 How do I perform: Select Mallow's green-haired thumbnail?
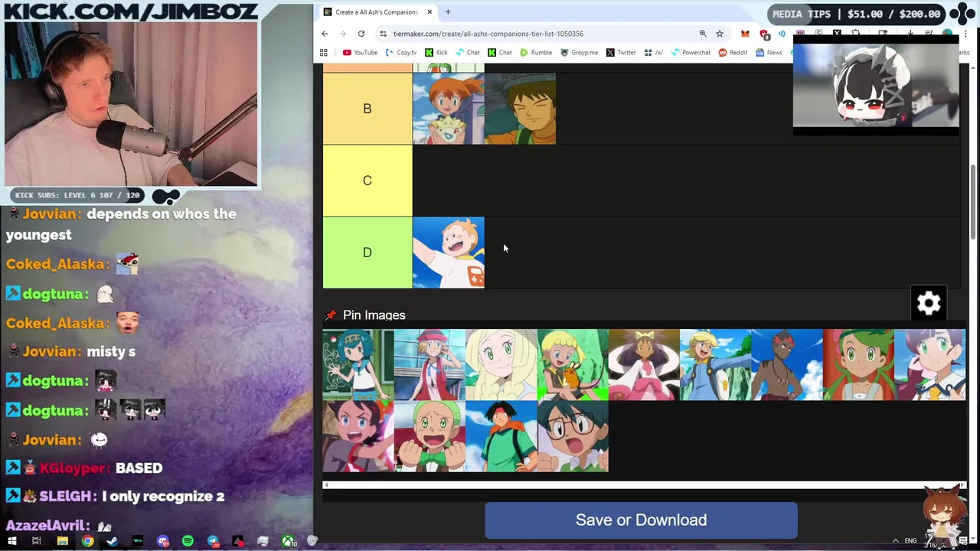(x=858, y=365)
